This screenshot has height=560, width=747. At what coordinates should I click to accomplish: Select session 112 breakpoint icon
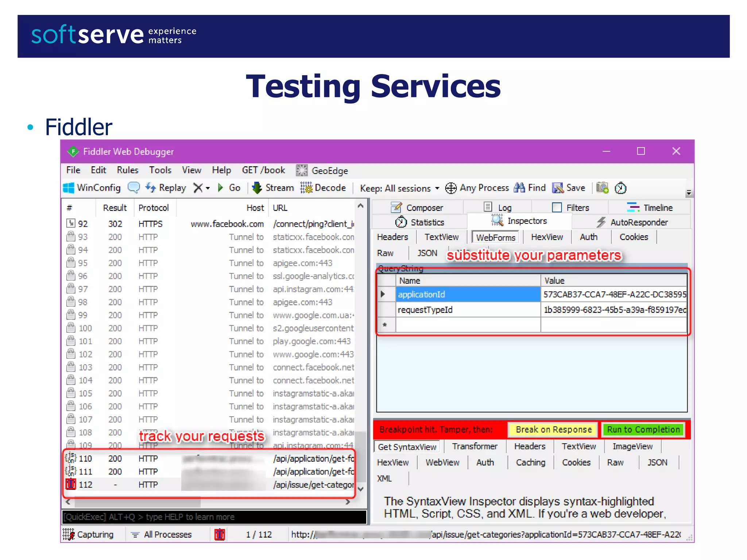point(71,484)
